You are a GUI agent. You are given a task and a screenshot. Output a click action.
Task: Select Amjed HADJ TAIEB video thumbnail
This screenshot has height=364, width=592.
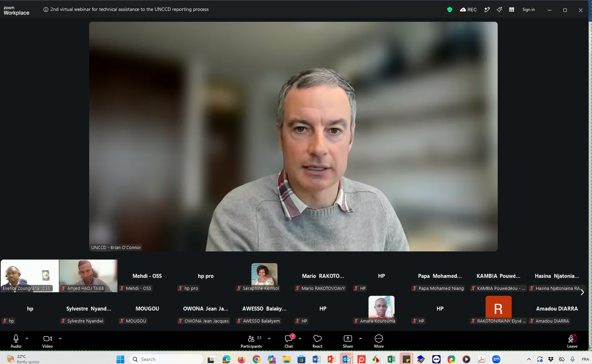point(88,276)
